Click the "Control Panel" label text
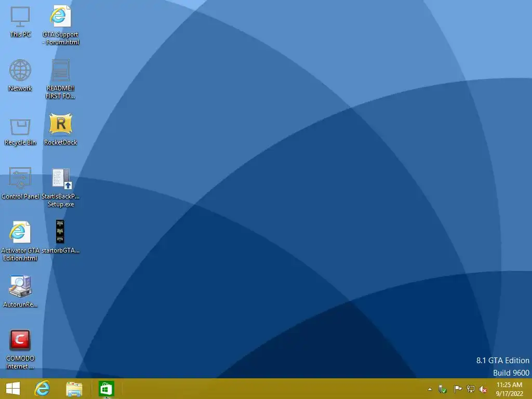This screenshot has width=532, height=399. pyautogui.click(x=20, y=196)
